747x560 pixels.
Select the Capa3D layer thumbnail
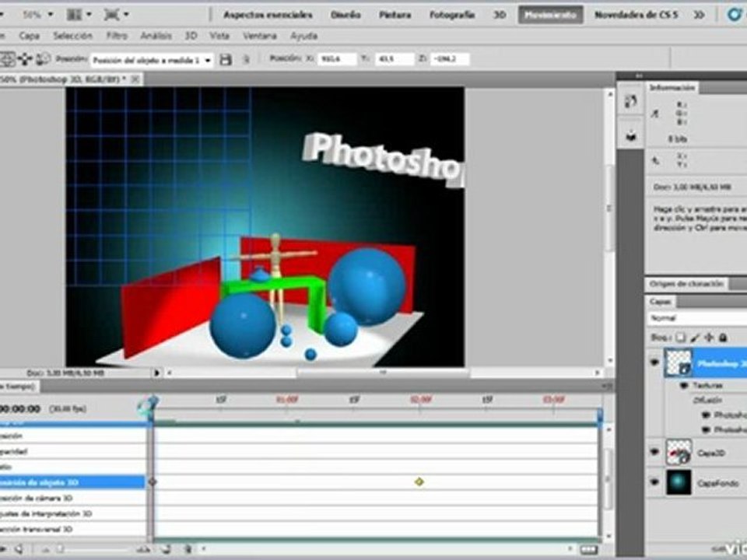click(x=679, y=453)
